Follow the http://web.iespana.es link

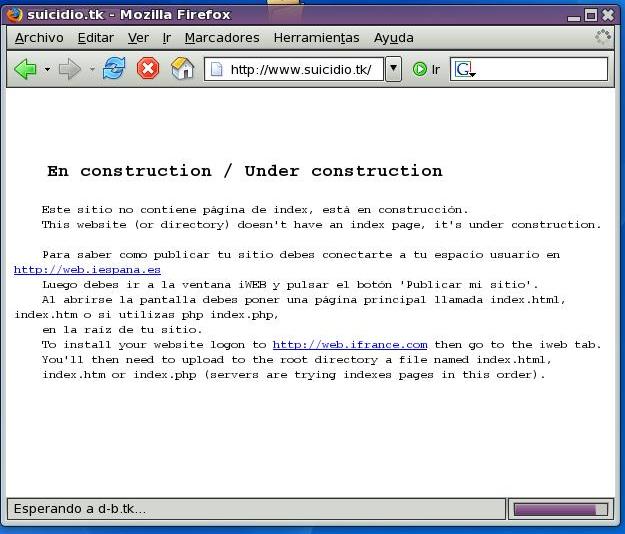point(87,270)
